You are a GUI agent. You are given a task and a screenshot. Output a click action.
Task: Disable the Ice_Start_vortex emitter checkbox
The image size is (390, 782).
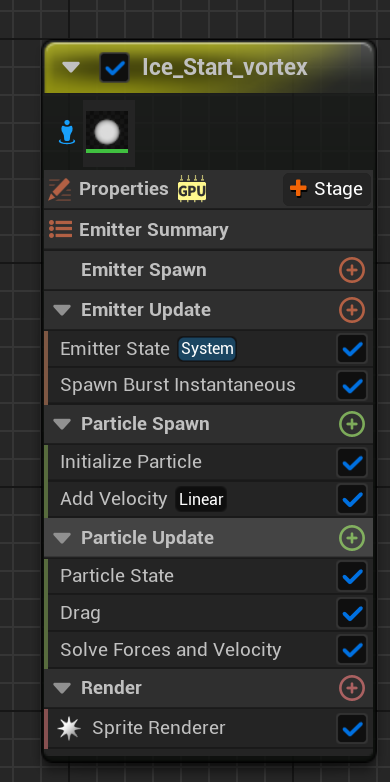(115, 68)
